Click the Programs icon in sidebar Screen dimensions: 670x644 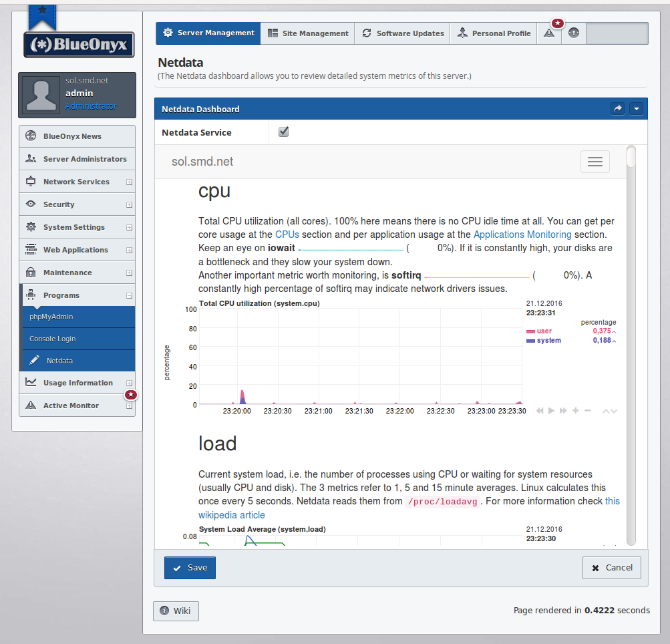tap(31, 295)
